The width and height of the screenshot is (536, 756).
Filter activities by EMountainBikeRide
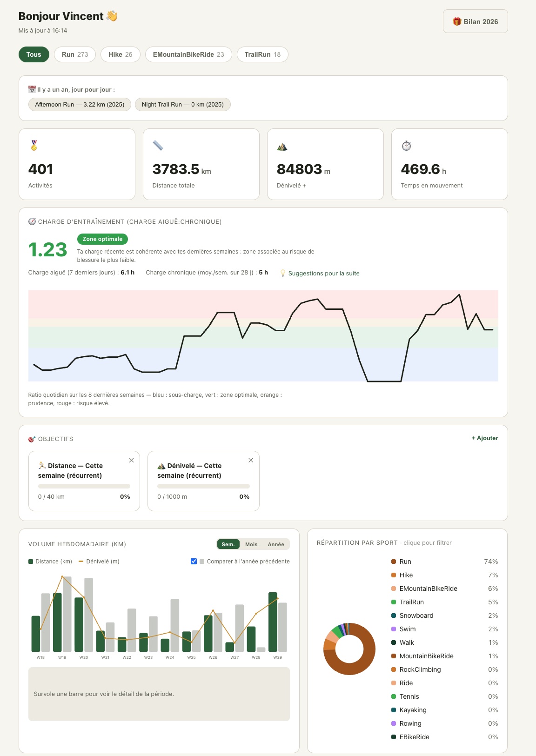coord(188,54)
